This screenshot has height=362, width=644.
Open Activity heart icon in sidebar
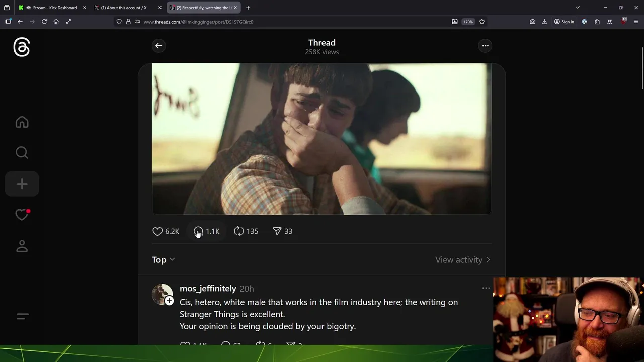click(22, 215)
